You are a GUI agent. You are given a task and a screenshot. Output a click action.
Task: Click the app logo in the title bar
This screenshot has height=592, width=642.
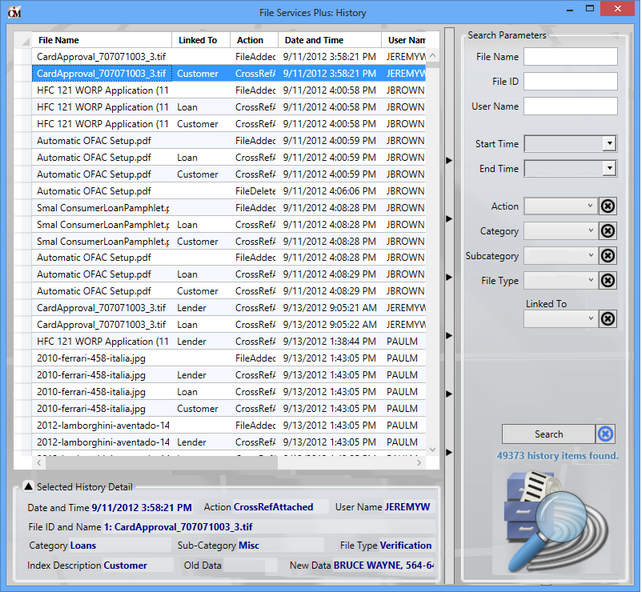14,11
